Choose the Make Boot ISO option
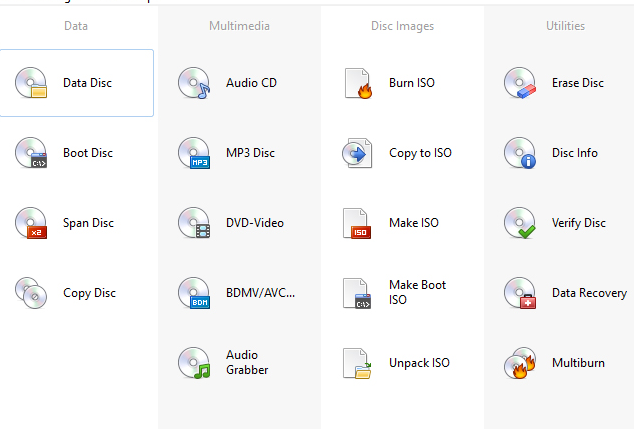Image resolution: width=634 pixels, height=429 pixels. click(417, 292)
